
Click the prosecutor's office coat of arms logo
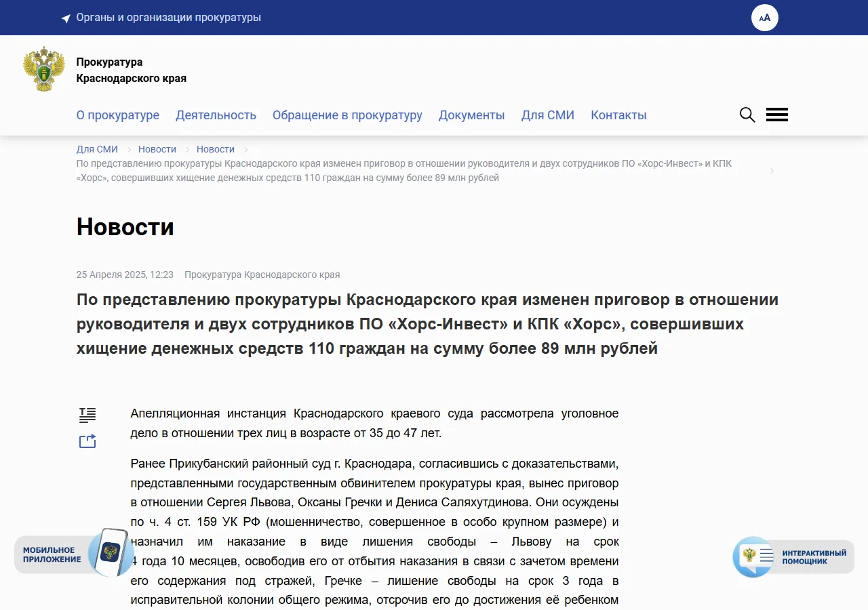point(44,69)
